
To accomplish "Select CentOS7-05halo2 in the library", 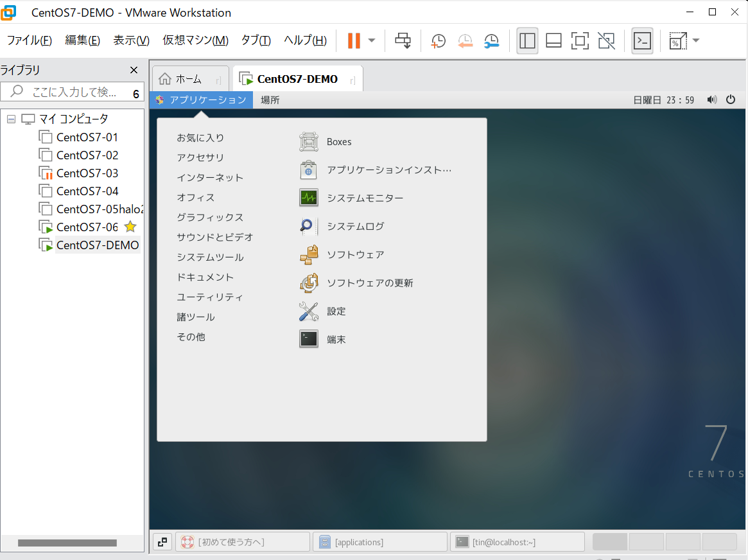I will 100,209.
